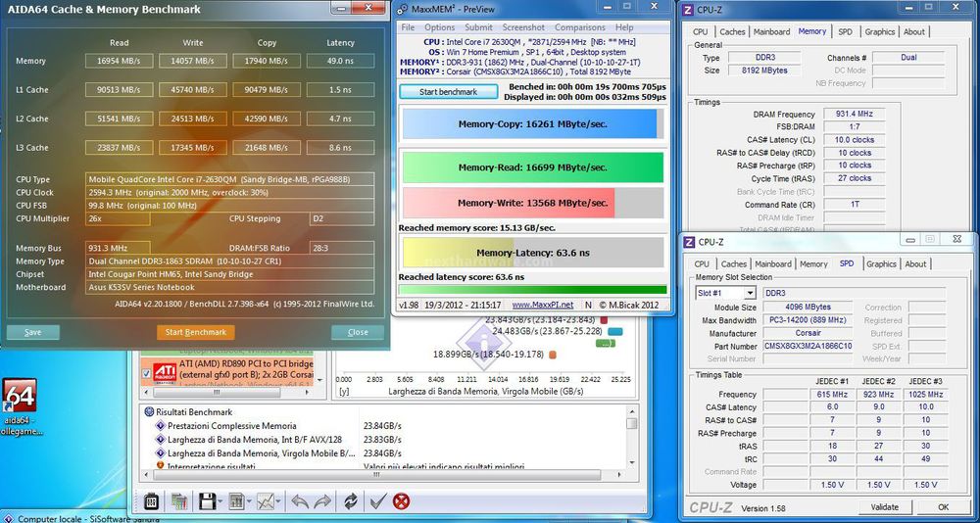Click the orange Start Benchmark button in AIDA64
The width and height of the screenshot is (980, 523).
(x=196, y=332)
